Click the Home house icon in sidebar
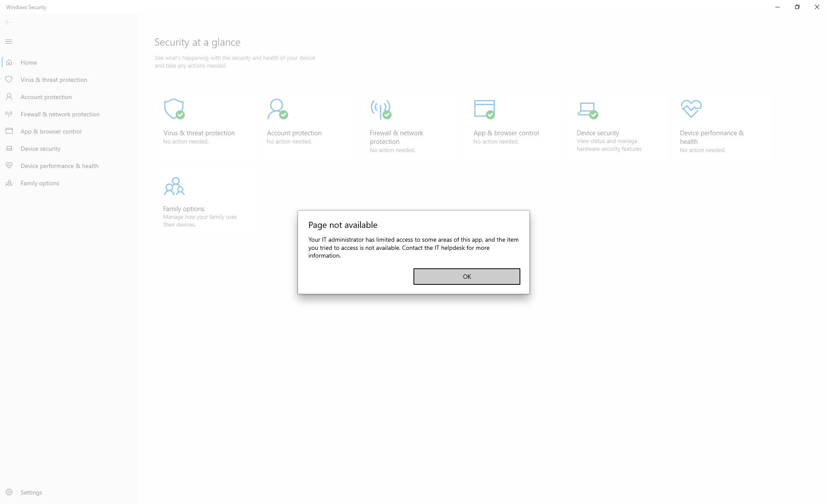The height and width of the screenshot is (504, 827). tap(9, 62)
